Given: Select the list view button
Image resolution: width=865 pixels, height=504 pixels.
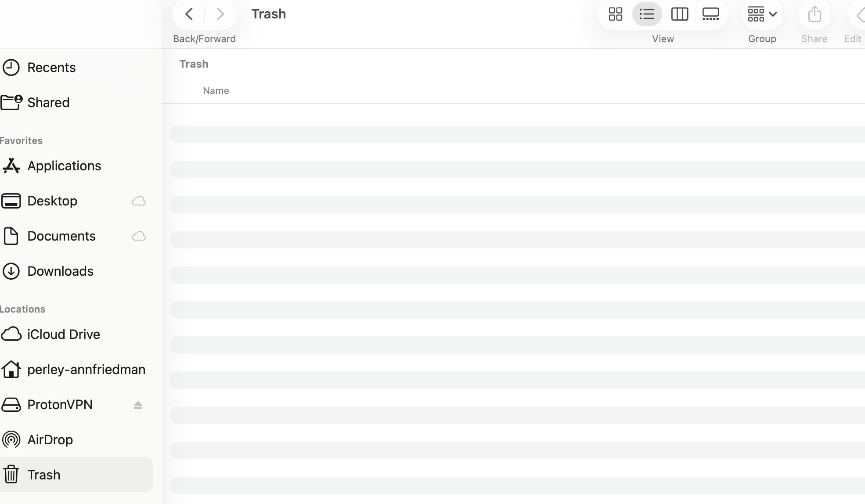Looking at the screenshot, I should pyautogui.click(x=647, y=14).
